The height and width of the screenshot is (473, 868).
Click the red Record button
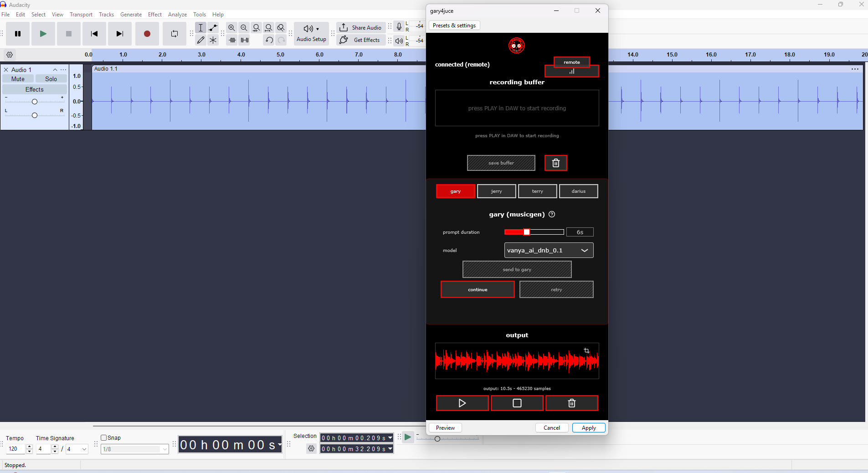coord(147,34)
